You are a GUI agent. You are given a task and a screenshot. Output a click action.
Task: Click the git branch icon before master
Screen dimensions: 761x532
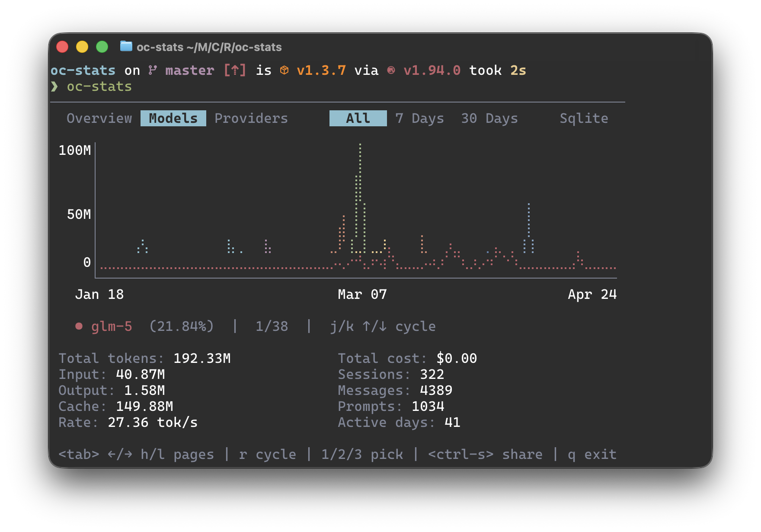tap(153, 70)
